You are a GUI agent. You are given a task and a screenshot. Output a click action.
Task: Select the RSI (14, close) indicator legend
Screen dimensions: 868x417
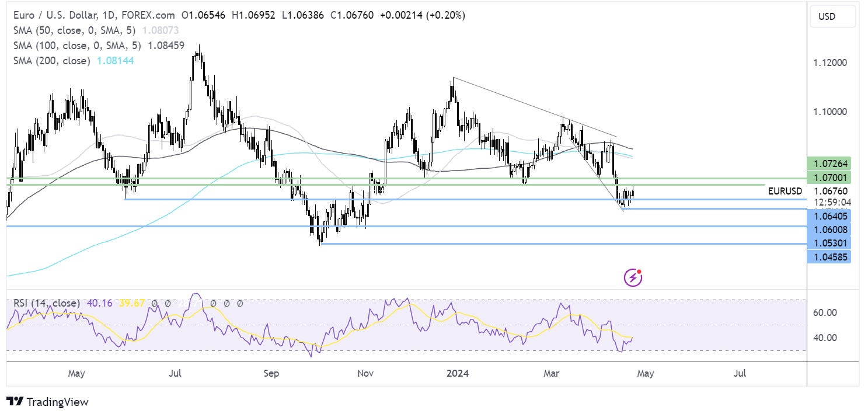click(47, 303)
